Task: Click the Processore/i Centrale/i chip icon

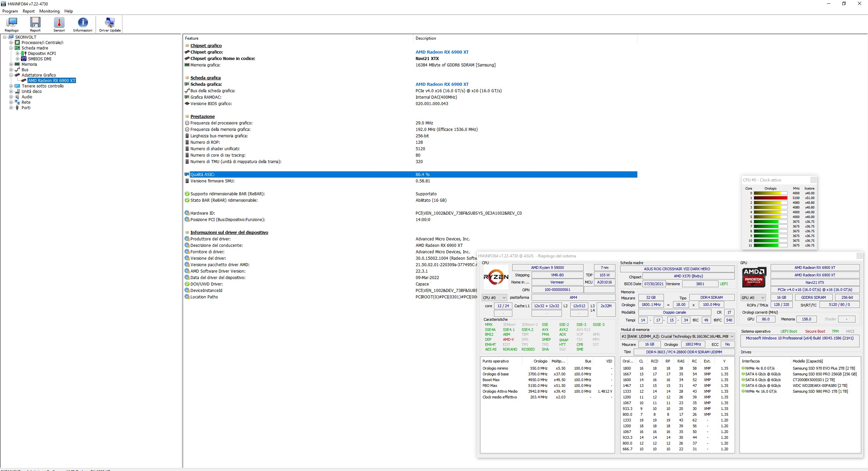Action: (17, 42)
